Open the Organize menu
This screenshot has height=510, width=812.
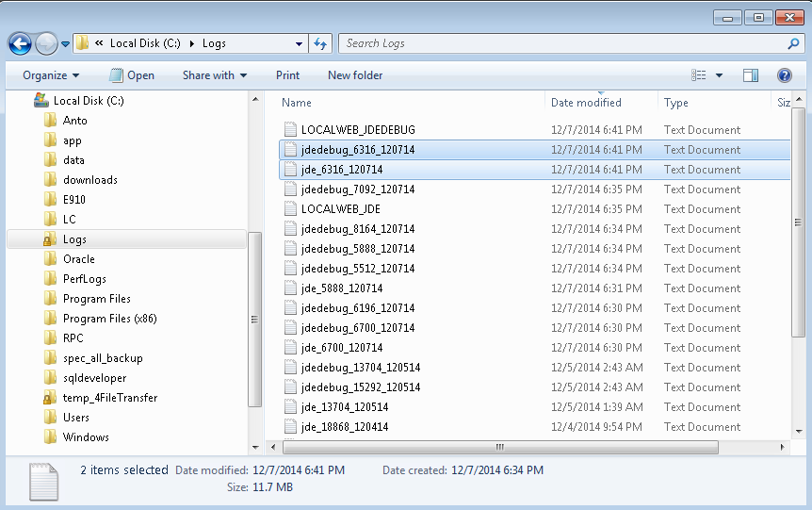point(51,75)
